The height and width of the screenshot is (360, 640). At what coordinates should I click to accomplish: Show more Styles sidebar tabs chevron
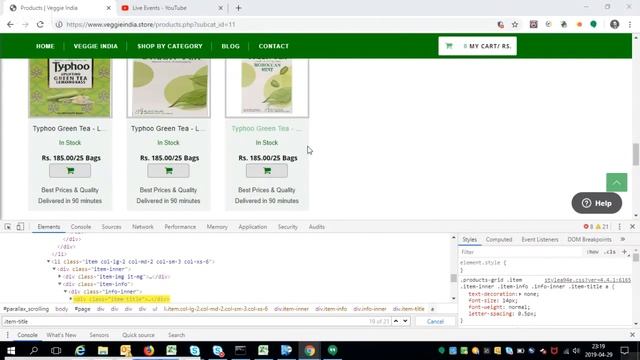622,240
